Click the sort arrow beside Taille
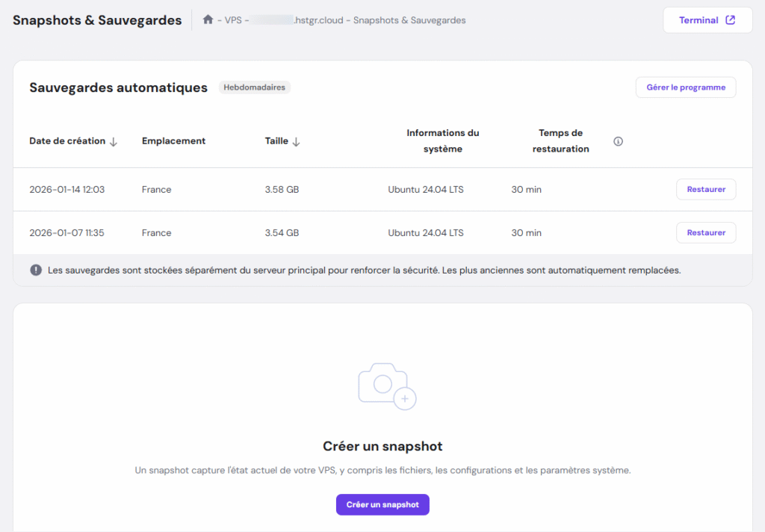The image size is (765, 532). [x=296, y=141]
